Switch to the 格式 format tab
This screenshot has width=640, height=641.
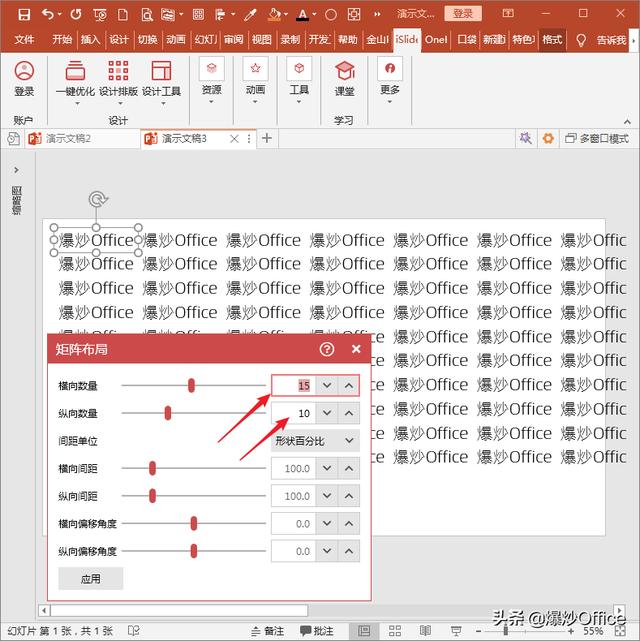(552, 40)
